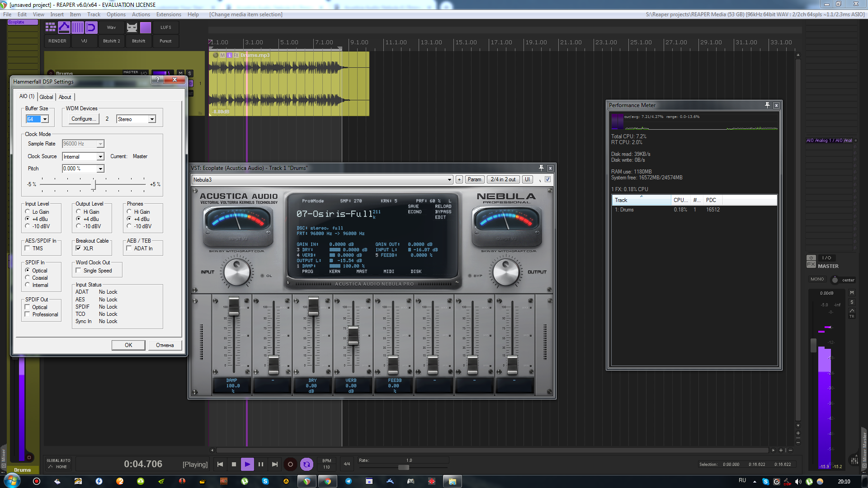This screenshot has width=868, height=488.
Task: Switch to the Global tab
Action: 46,97
